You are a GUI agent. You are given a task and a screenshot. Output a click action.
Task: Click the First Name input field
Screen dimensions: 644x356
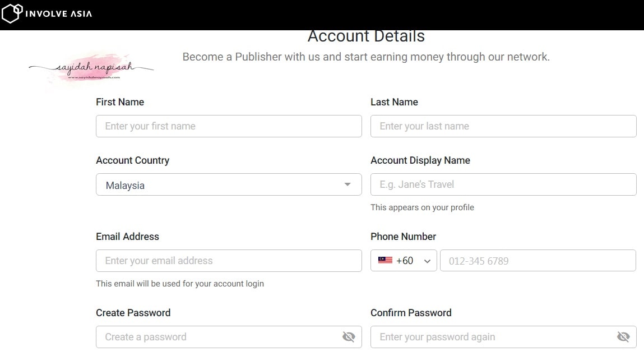[x=228, y=126]
